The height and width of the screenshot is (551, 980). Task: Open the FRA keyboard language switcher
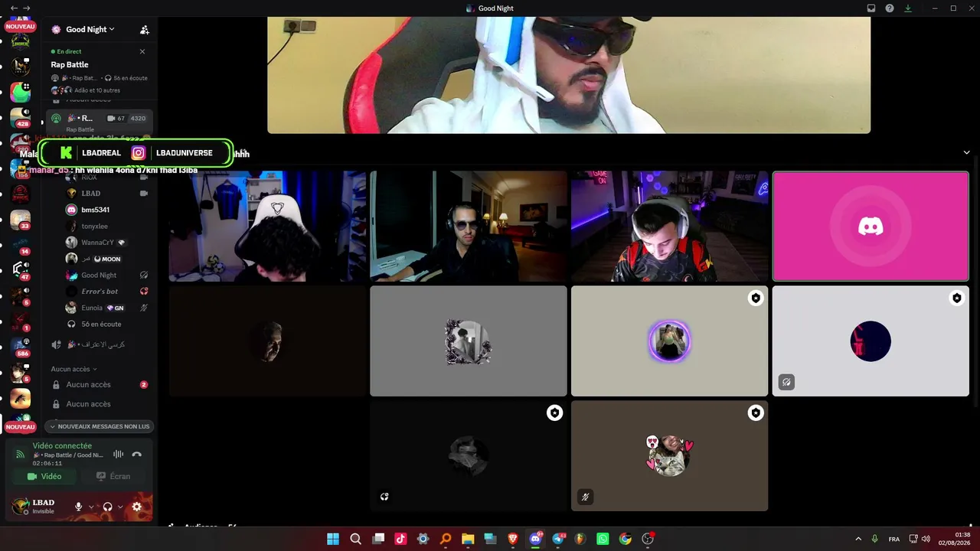[x=894, y=539]
